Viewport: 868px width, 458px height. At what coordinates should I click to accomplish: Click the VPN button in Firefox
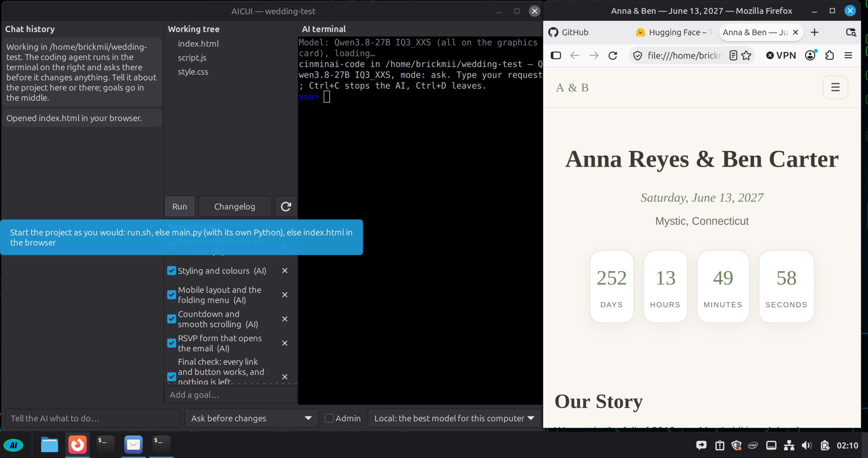[x=781, y=56]
